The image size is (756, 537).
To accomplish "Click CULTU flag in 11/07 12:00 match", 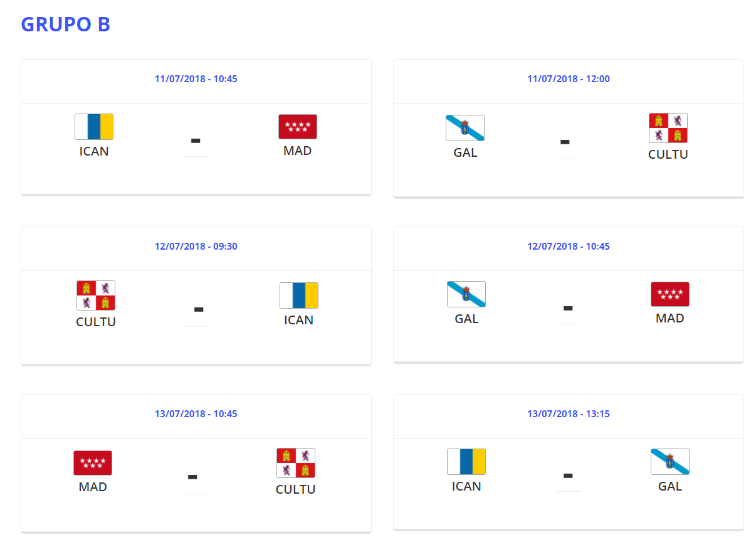I will coord(668,128).
